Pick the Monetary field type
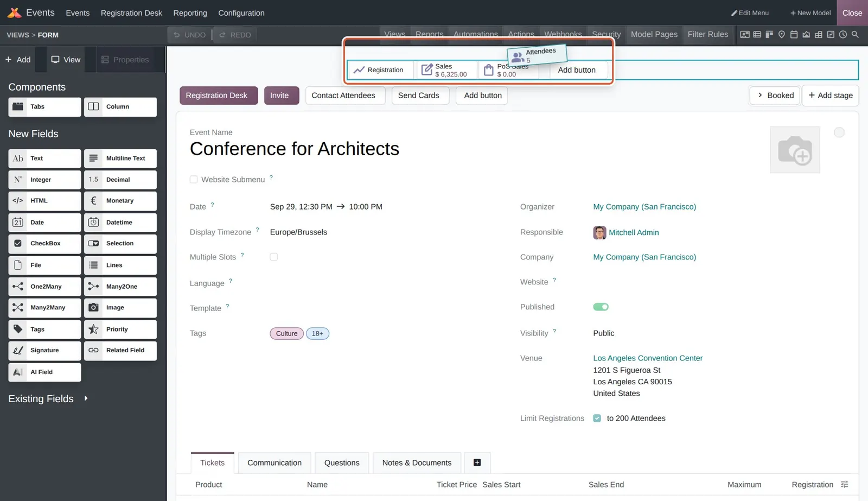Viewport: 868px width, 501px height. point(120,201)
